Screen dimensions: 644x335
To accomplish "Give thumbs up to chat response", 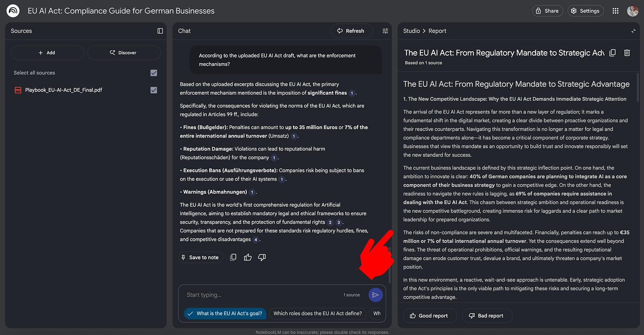I will (248, 257).
